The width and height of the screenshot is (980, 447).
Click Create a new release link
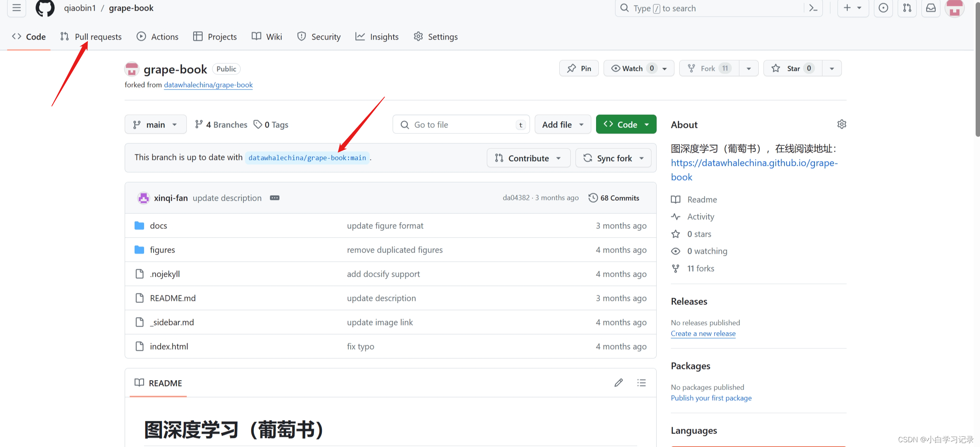tap(703, 333)
